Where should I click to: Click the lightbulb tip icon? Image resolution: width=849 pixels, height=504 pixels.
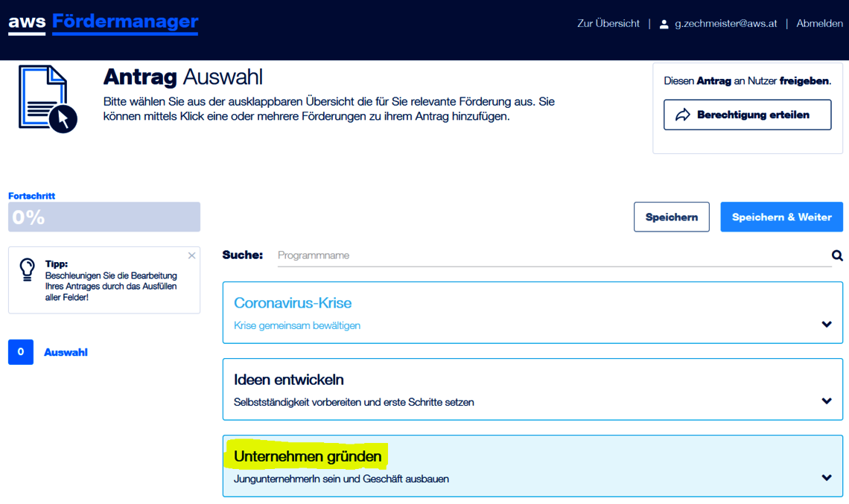coord(28,269)
